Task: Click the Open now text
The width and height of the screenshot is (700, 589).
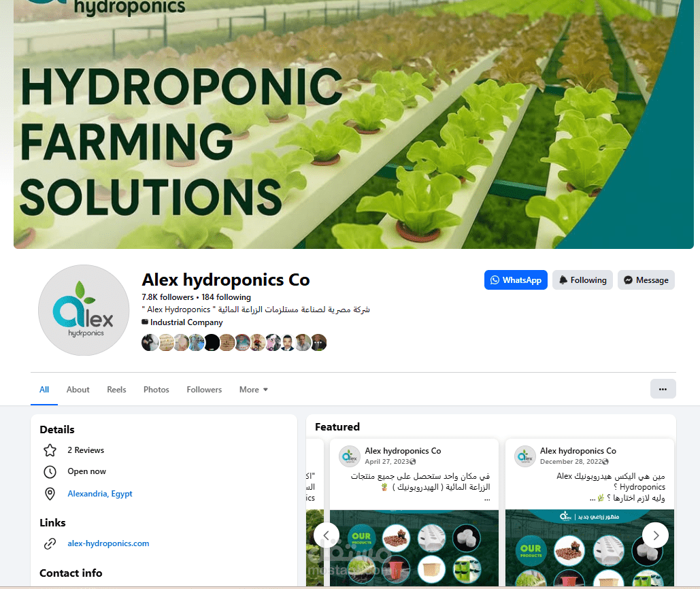Action: pyautogui.click(x=86, y=471)
